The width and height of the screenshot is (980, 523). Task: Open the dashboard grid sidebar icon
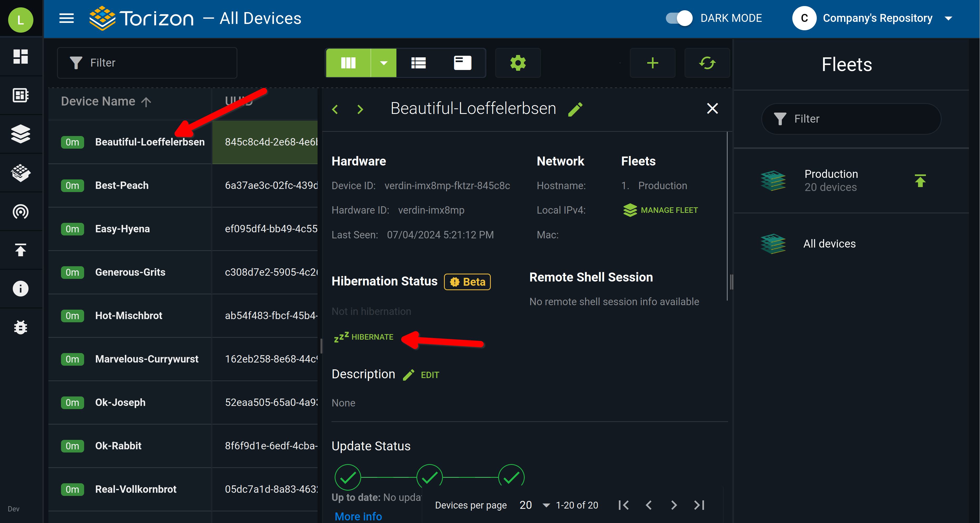21,57
